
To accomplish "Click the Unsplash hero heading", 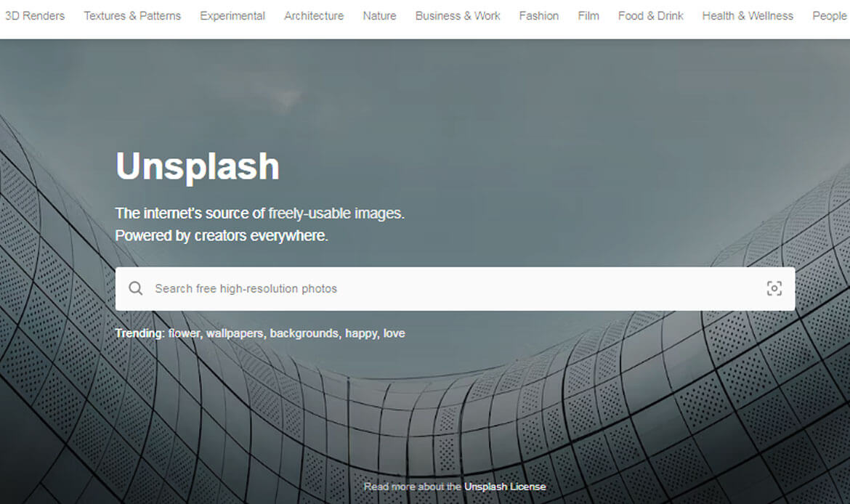I will pos(198,167).
